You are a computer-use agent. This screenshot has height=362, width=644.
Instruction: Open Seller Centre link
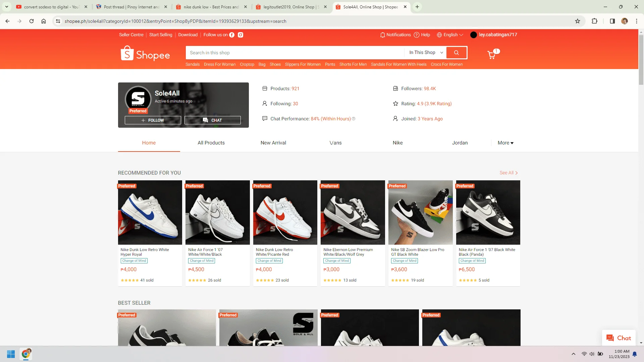131,35
